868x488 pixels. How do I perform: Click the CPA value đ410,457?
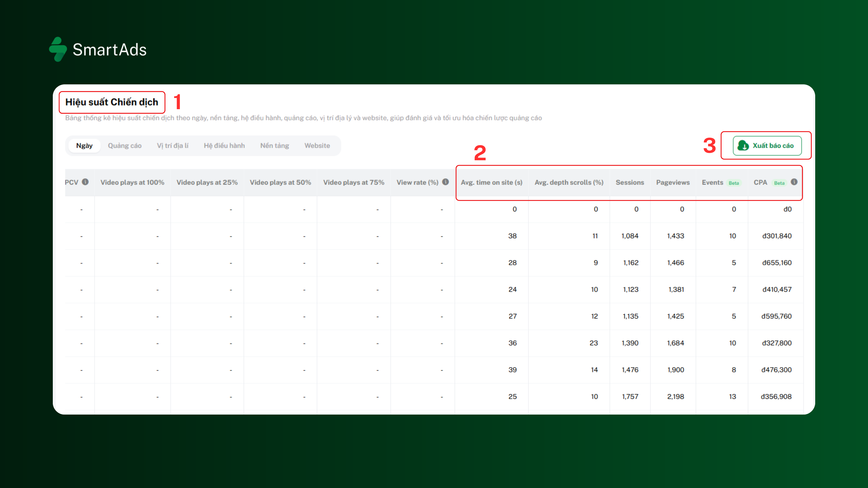(777, 289)
